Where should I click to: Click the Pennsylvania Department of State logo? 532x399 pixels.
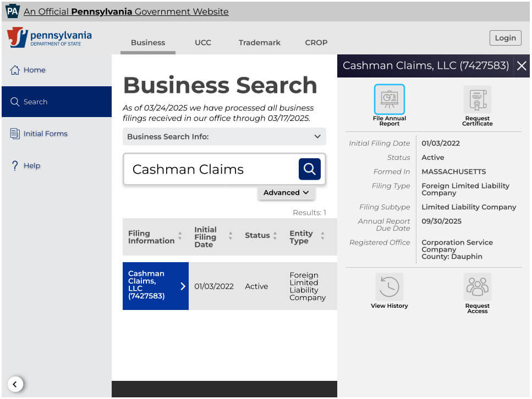point(50,37)
